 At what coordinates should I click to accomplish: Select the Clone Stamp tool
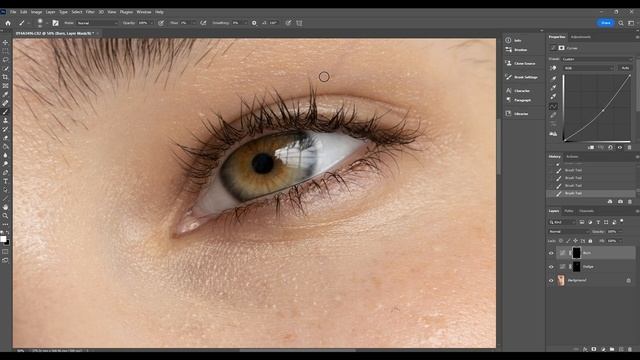click(5, 120)
